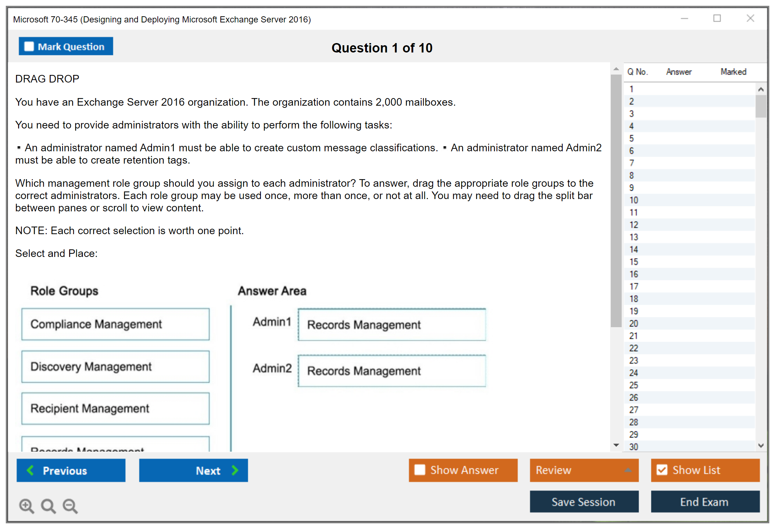
Task: Select the Compliance Management role group box
Action: click(x=115, y=324)
